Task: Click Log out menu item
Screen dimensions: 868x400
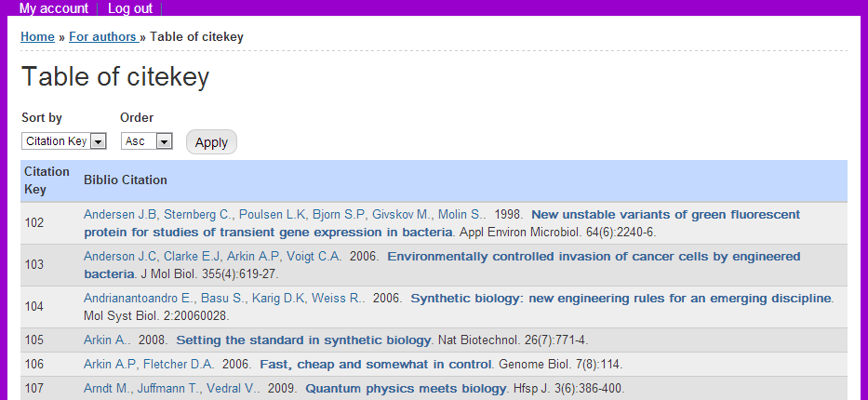Action: 130,8
